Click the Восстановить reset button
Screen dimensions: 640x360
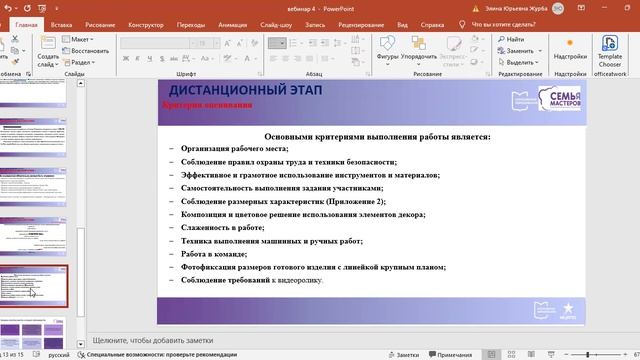86,51
